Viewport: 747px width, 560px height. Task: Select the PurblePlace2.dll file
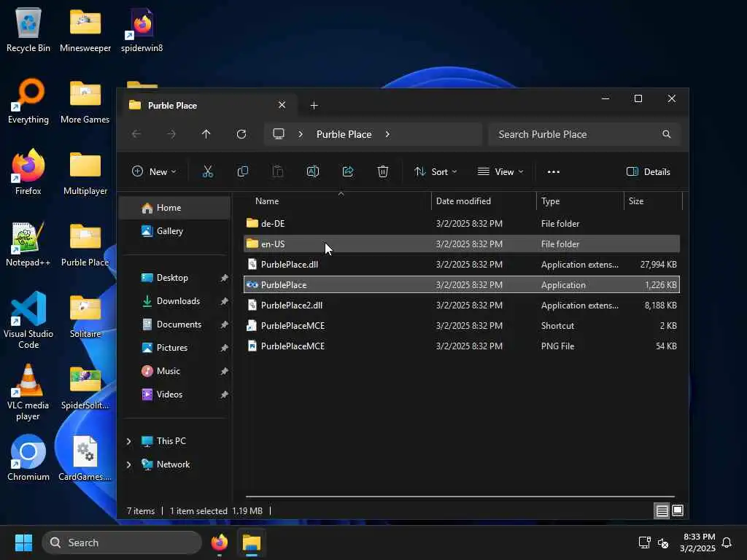462,306
